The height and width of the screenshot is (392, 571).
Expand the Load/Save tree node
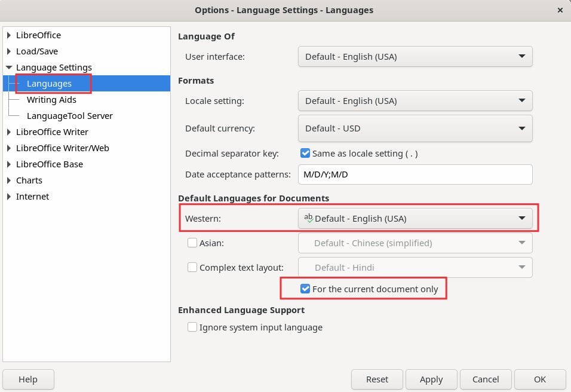pyautogui.click(x=9, y=51)
